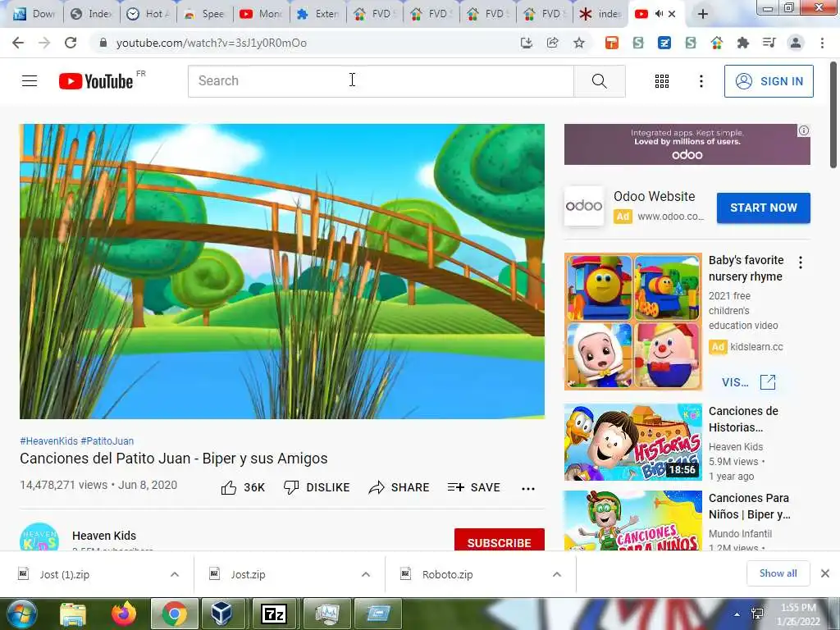Click the Odoo banner ad image
The width and height of the screenshot is (840, 630).
click(x=687, y=144)
